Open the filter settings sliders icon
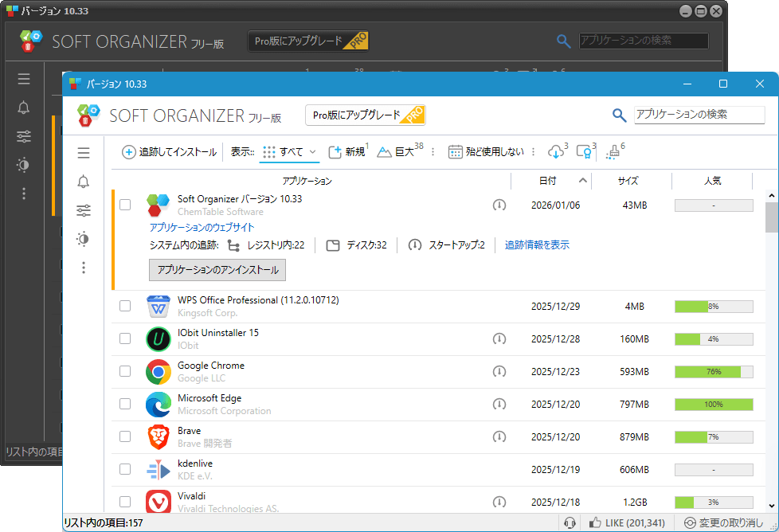 pyautogui.click(x=84, y=210)
